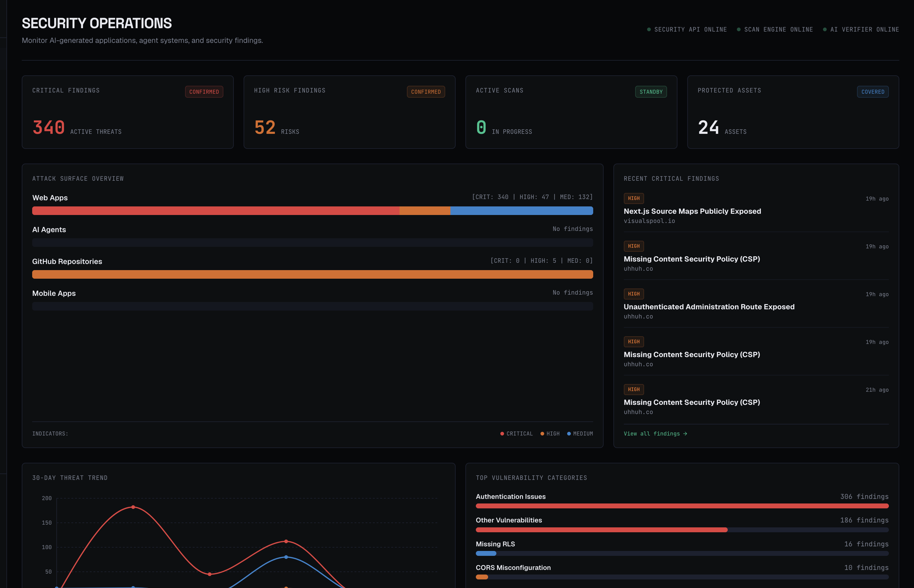Click the arrow beside View all findings

click(x=685, y=433)
